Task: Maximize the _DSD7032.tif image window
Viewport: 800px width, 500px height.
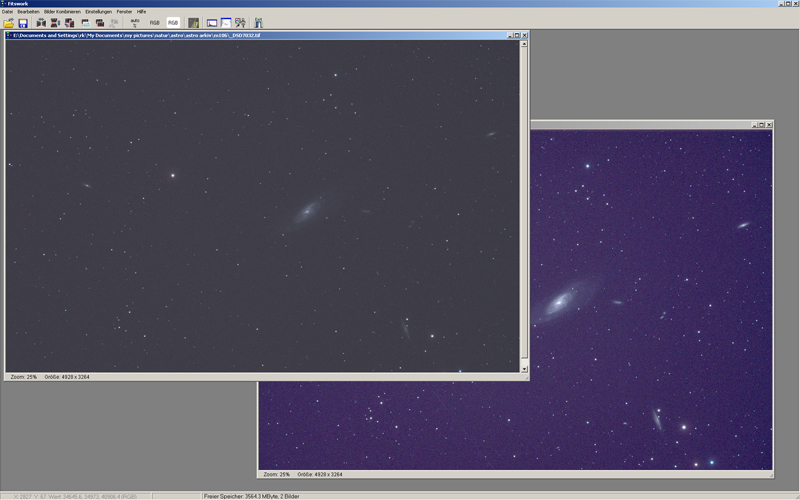Action: point(517,35)
